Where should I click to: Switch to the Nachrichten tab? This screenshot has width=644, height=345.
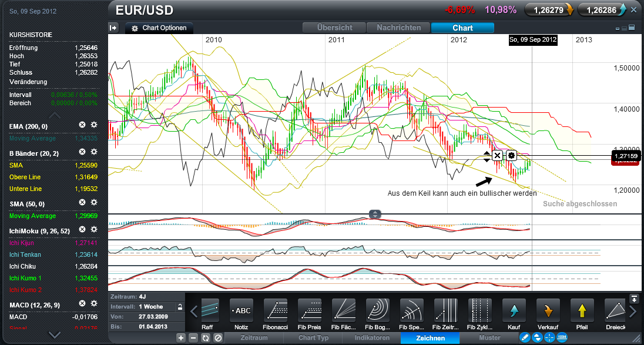(398, 28)
